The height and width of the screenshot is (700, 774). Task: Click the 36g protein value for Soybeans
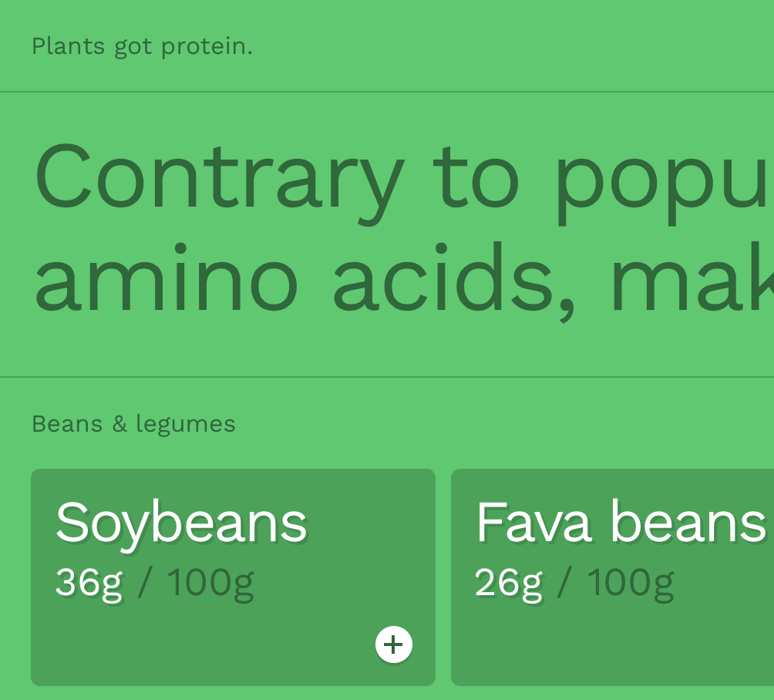pos(89,582)
